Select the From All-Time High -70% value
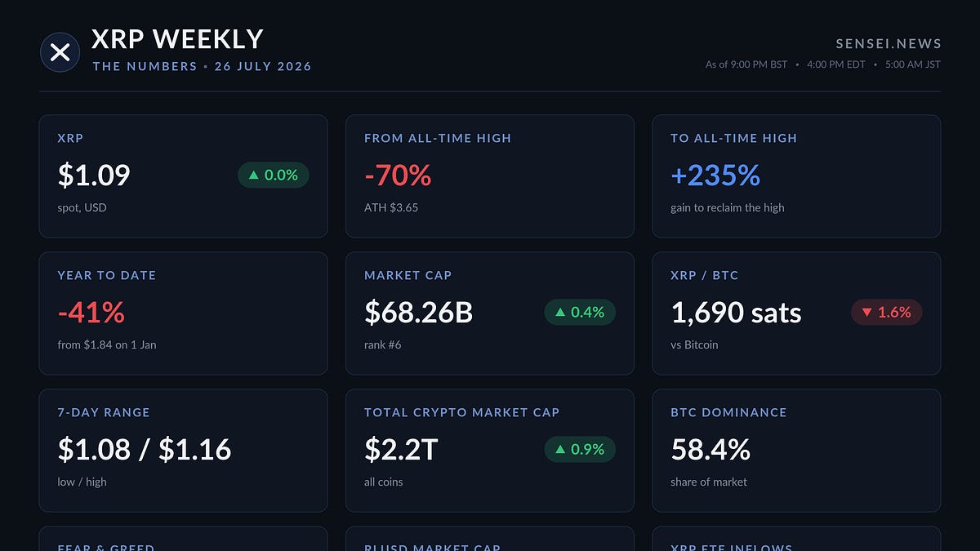This screenshot has height=551, width=980. point(398,175)
